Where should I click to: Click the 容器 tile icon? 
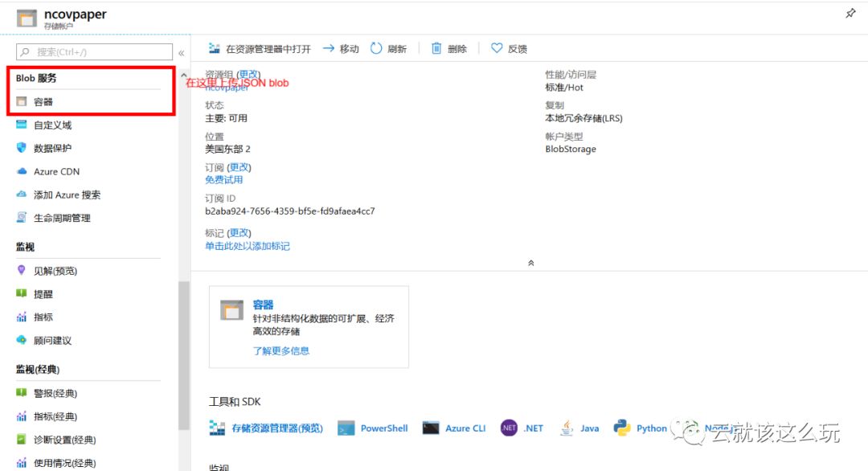[x=231, y=310]
